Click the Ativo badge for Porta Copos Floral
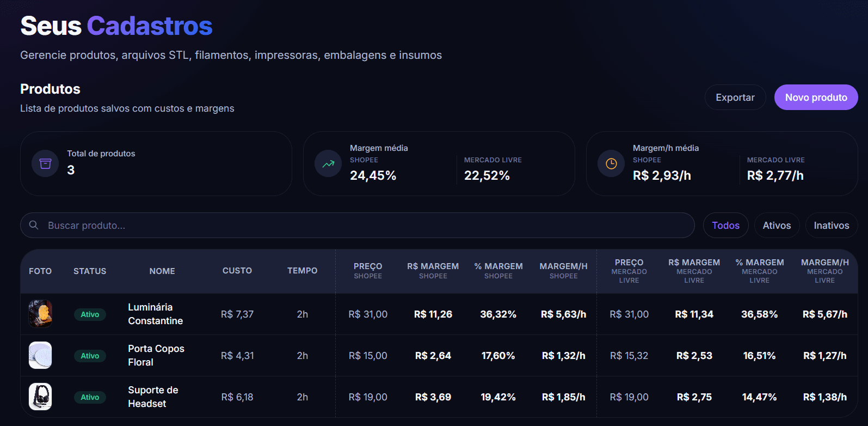 tap(90, 356)
